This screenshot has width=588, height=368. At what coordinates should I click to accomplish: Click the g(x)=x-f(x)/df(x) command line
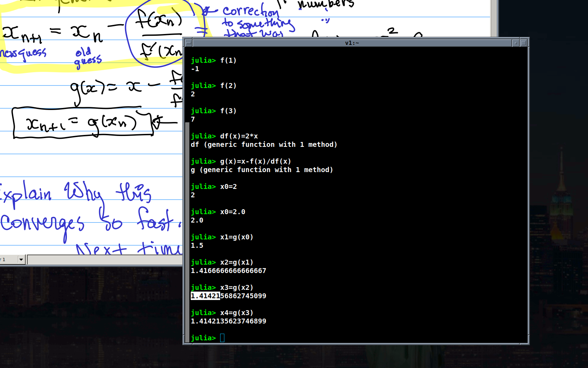(255, 162)
